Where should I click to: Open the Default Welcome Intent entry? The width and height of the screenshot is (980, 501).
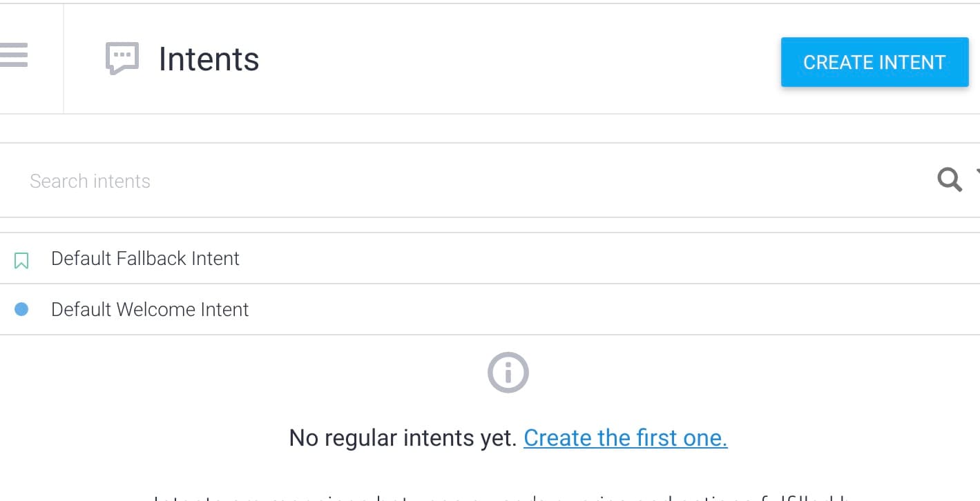point(150,309)
